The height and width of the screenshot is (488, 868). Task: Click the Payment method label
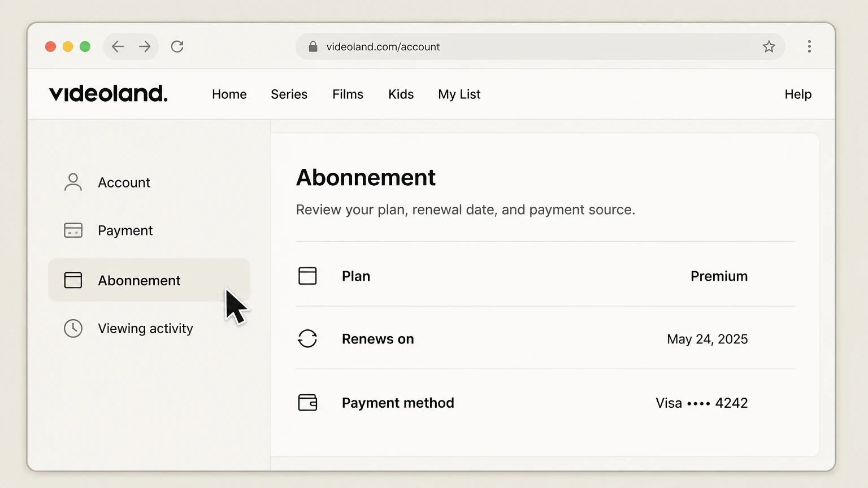click(x=398, y=403)
